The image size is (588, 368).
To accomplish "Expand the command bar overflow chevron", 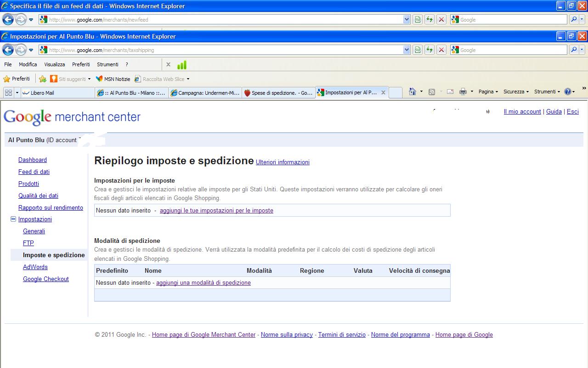I will click(584, 88).
